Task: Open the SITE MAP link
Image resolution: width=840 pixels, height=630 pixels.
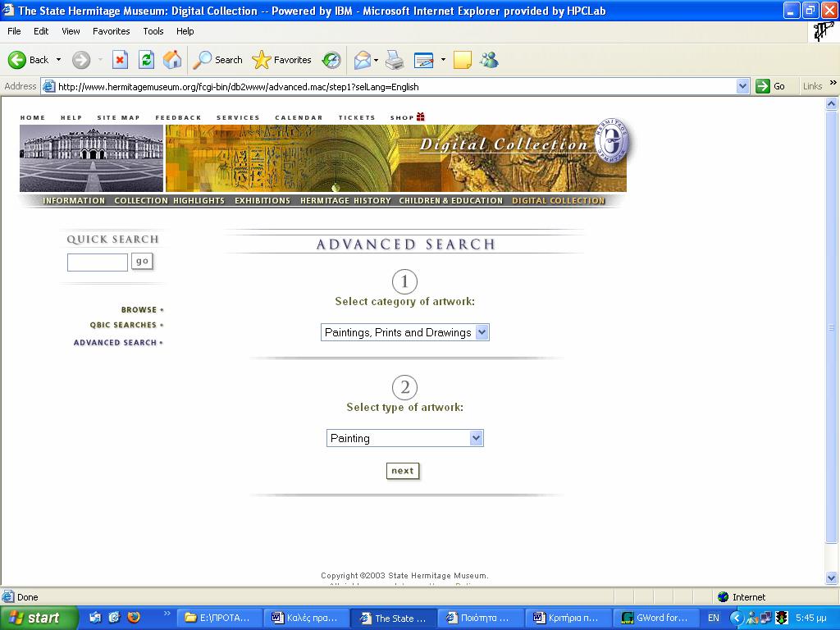Action: click(x=118, y=117)
